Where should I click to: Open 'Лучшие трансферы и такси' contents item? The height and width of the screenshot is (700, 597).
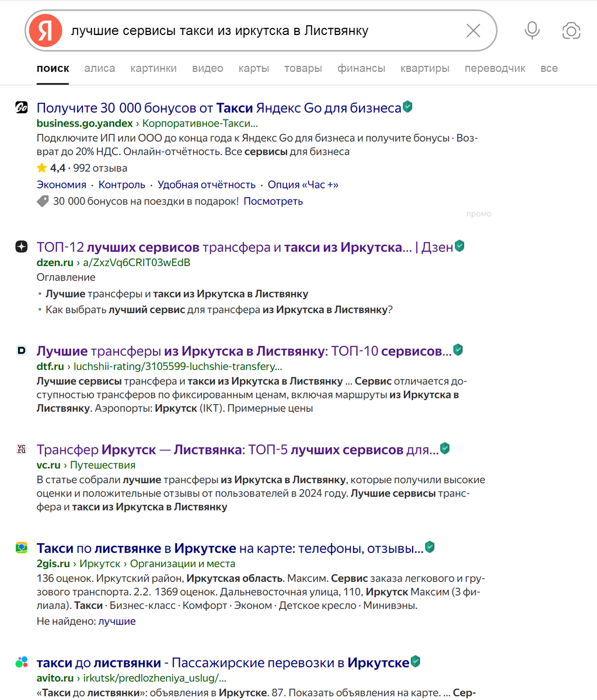click(177, 293)
